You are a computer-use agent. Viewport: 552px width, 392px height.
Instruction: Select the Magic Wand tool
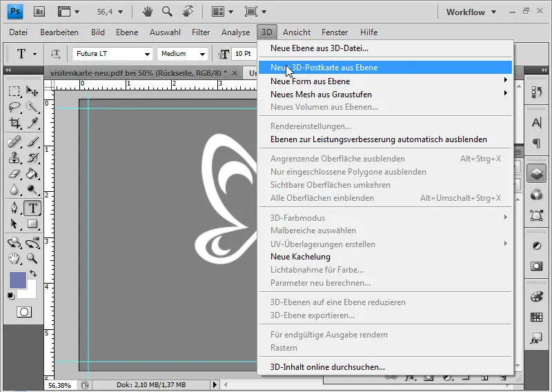32,107
